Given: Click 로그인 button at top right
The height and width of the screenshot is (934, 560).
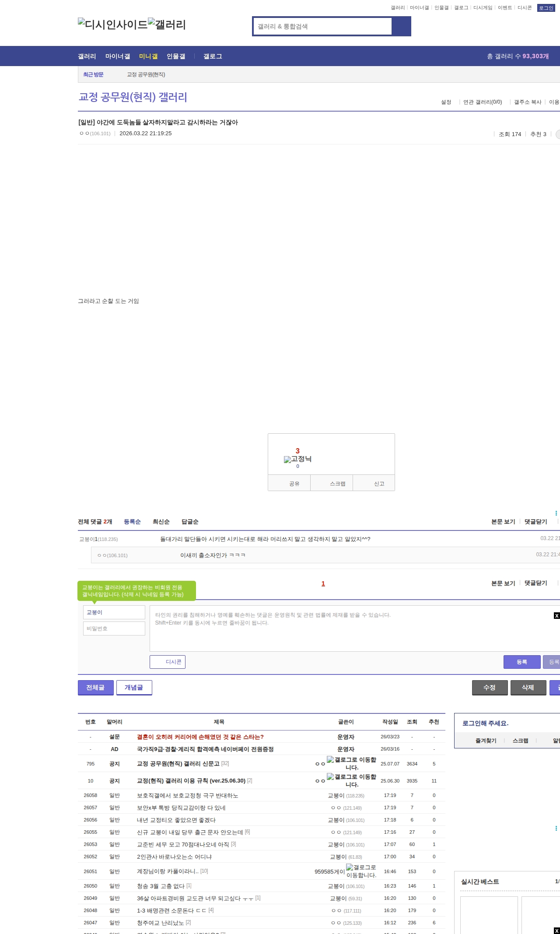Looking at the screenshot, I should [x=546, y=8].
